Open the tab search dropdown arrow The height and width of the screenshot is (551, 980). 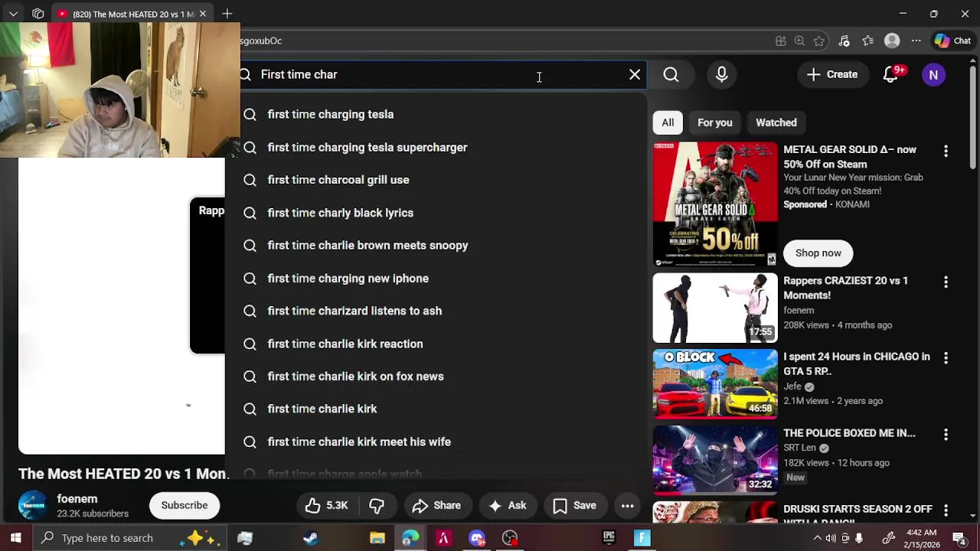coord(13,14)
